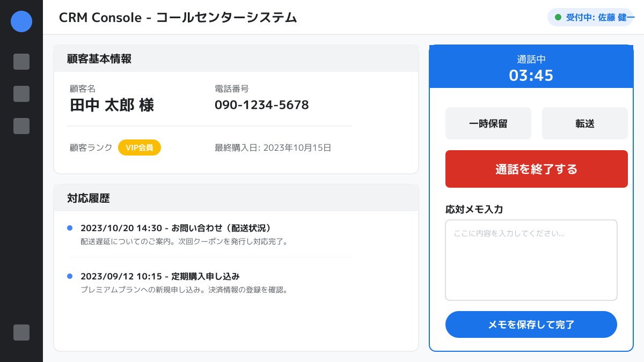
Task: Click the phone number 090-1234-5678
Action: click(261, 105)
